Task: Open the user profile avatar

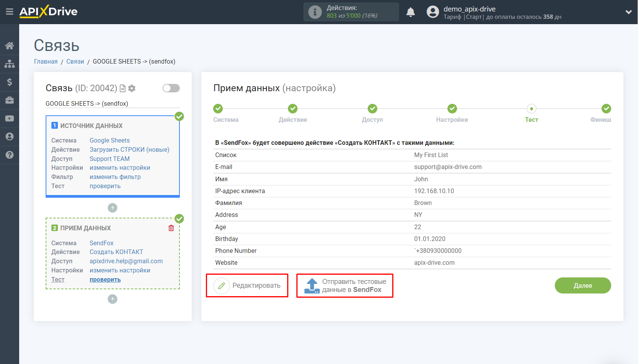Action: coord(433,12)
